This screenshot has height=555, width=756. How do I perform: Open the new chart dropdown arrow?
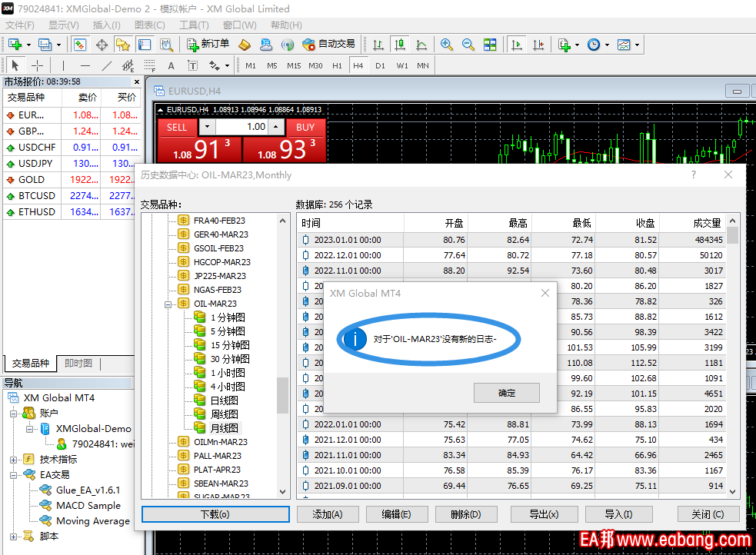click(28, 45)
